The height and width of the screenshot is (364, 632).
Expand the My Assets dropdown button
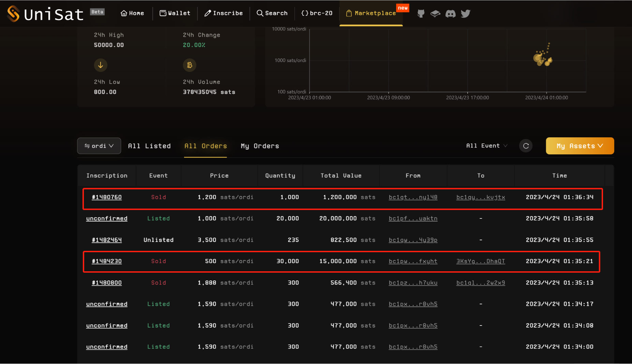pyautogui.click(x=580, y=146)
